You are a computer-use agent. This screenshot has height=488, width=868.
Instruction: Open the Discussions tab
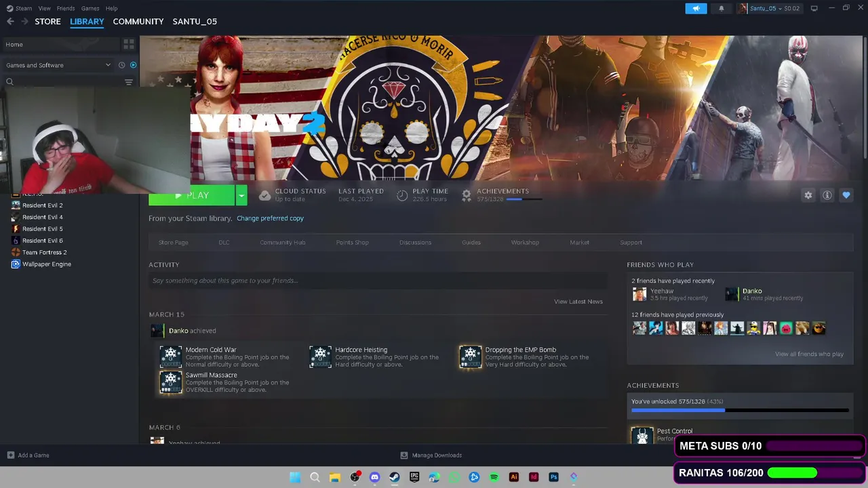click(415, 243)
